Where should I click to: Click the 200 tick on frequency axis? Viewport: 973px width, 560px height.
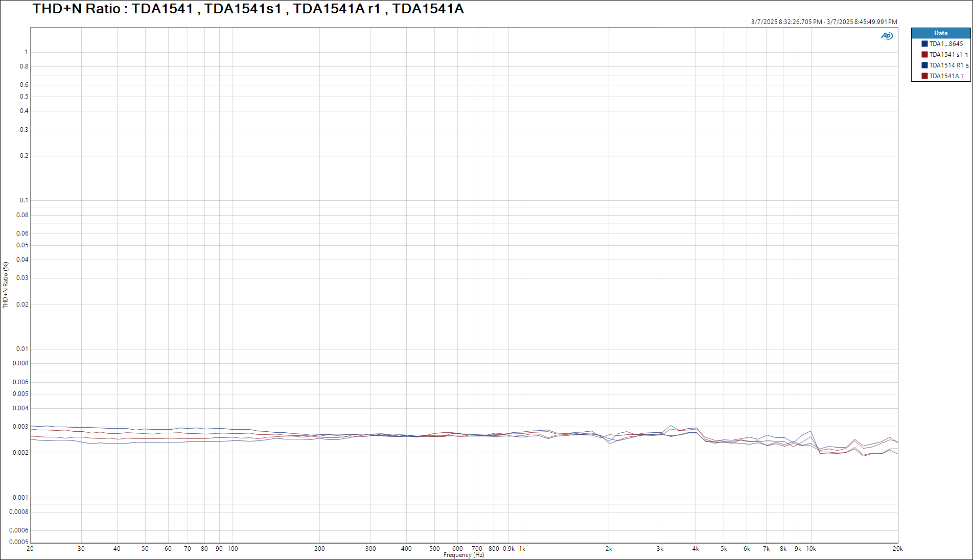coord(319,549)
